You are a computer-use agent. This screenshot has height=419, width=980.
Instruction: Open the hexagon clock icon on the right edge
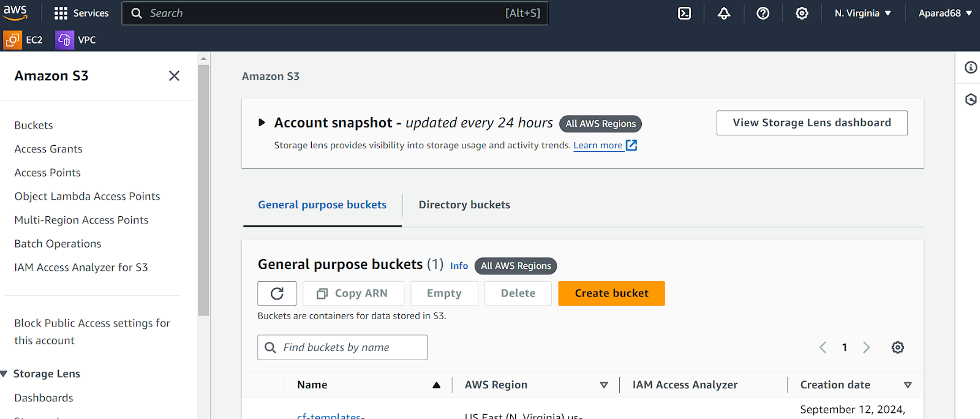(x=971, y=99)
